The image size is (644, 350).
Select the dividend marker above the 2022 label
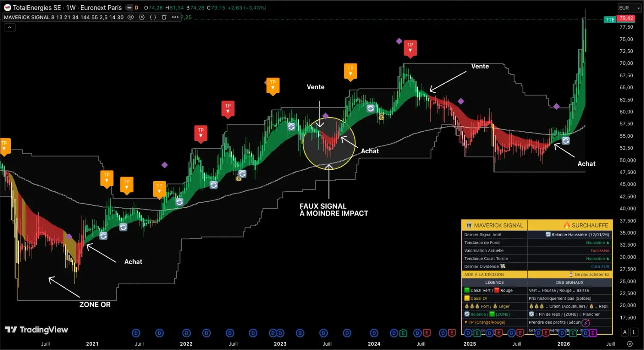click(186, 333)
